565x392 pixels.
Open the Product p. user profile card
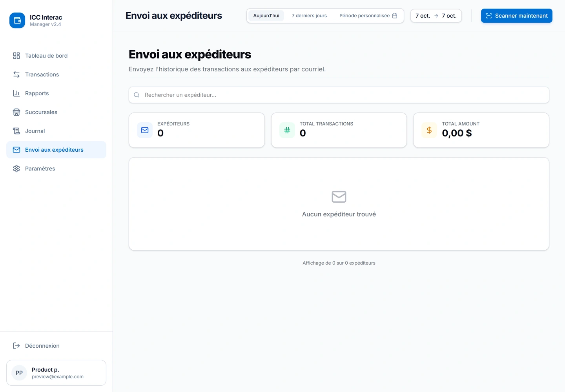tap(56, 373)
